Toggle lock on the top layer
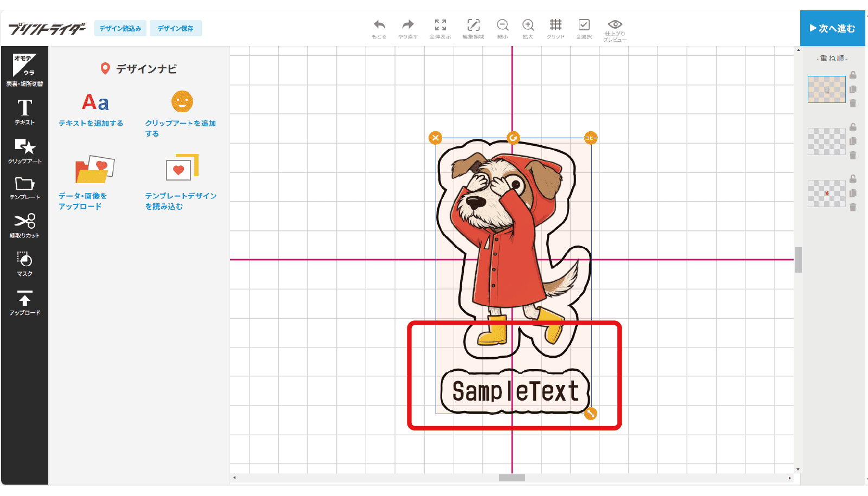868x496 pixels. tap(853, 75)
